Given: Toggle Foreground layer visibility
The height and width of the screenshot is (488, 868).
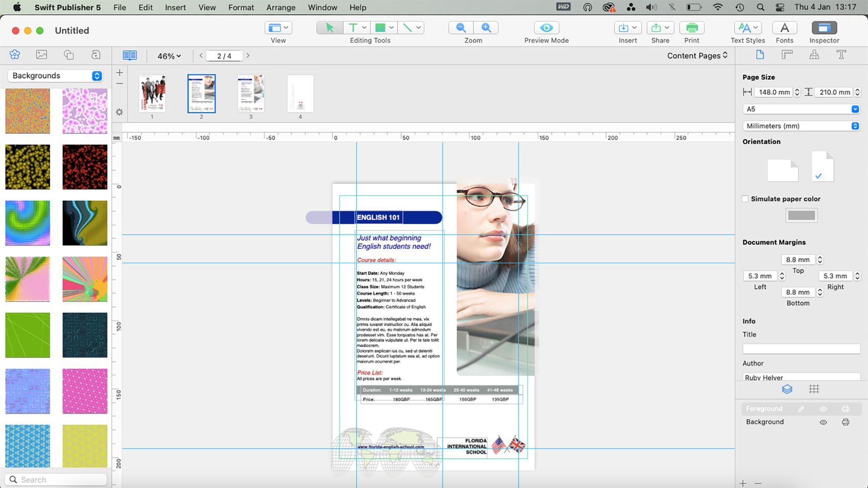Looking at the screenshot, I should click(823, 408).
